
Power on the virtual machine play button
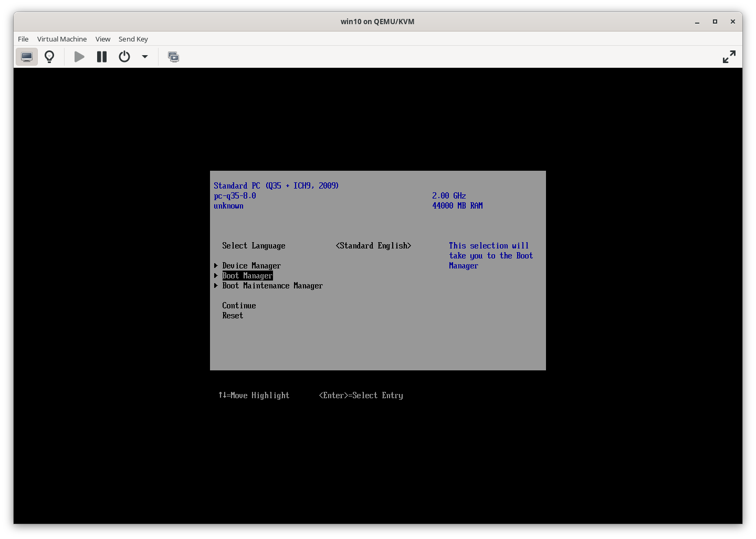coord(79,57)
